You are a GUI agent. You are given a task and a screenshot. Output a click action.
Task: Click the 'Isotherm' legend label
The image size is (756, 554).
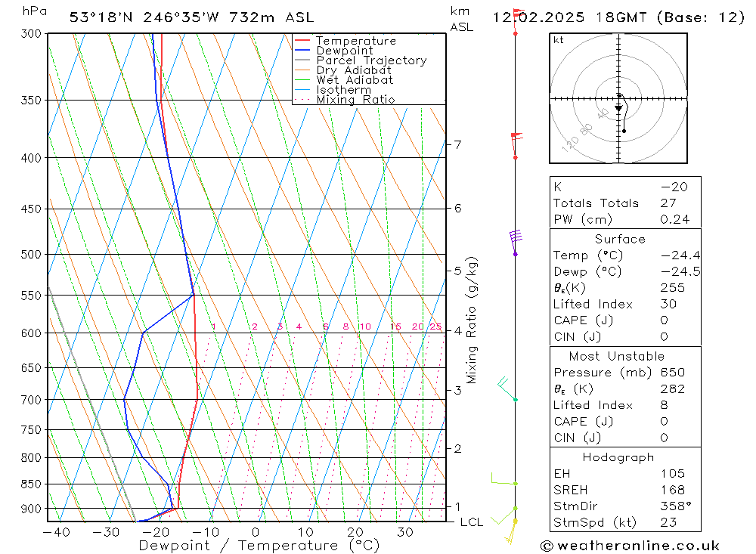click(x=344, y=90)
